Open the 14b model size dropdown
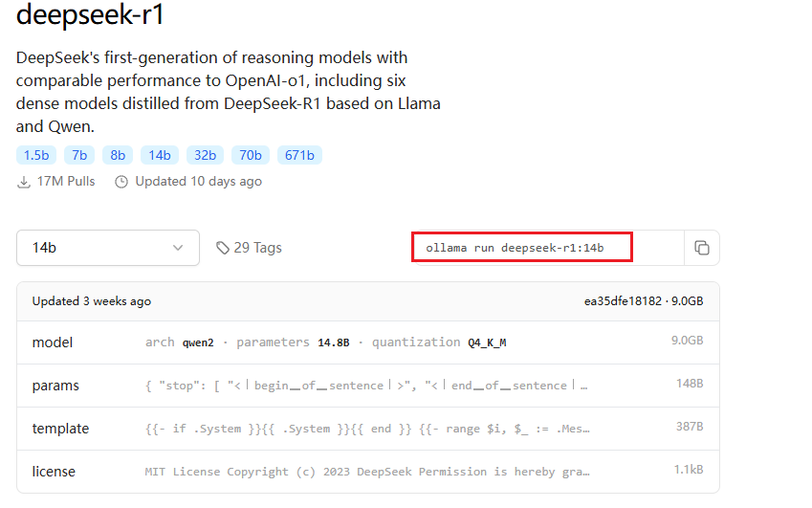Viewport: 812px width, 508px height. pyautogui.click(x=108, y=248)
